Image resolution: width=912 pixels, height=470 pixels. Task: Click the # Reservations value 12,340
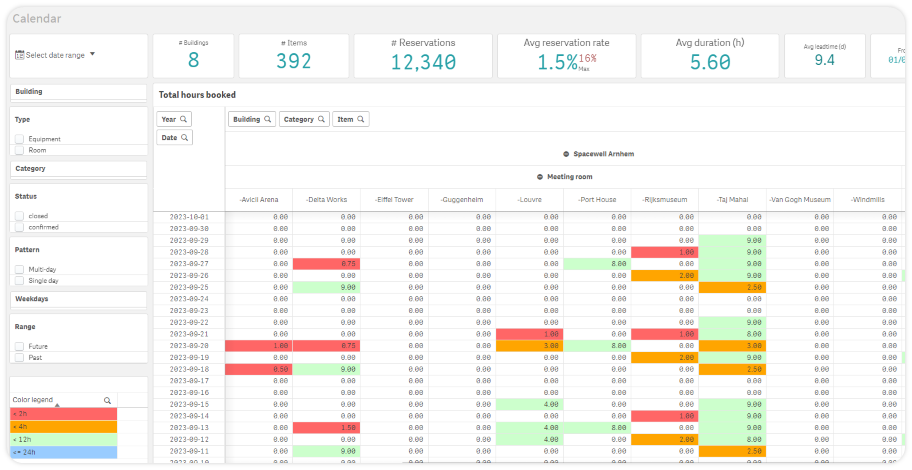(423, 62)
